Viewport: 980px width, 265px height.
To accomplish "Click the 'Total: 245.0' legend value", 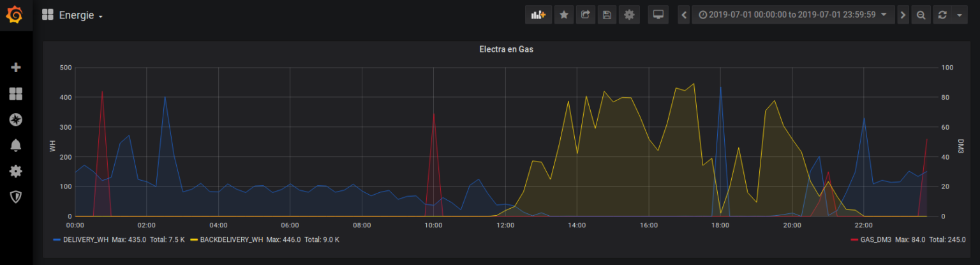I will [947, 239].
